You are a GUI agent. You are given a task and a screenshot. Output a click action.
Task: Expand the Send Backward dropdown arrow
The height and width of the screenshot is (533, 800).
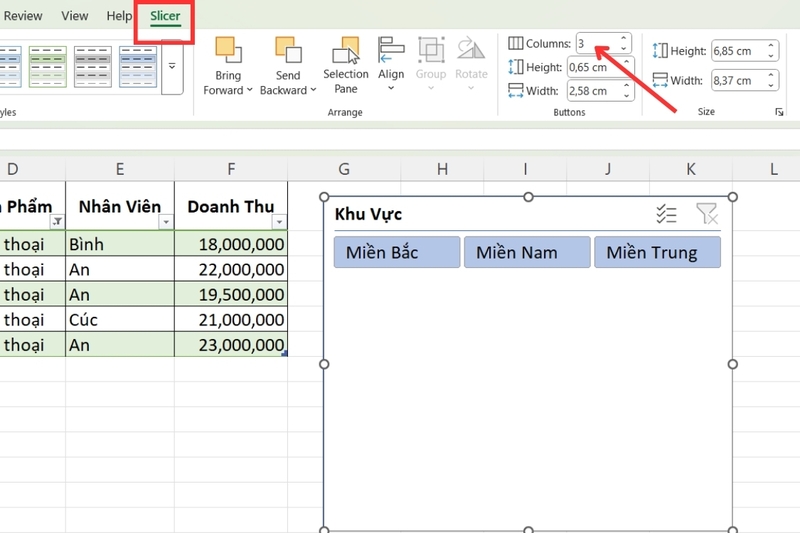coord(313,90)
